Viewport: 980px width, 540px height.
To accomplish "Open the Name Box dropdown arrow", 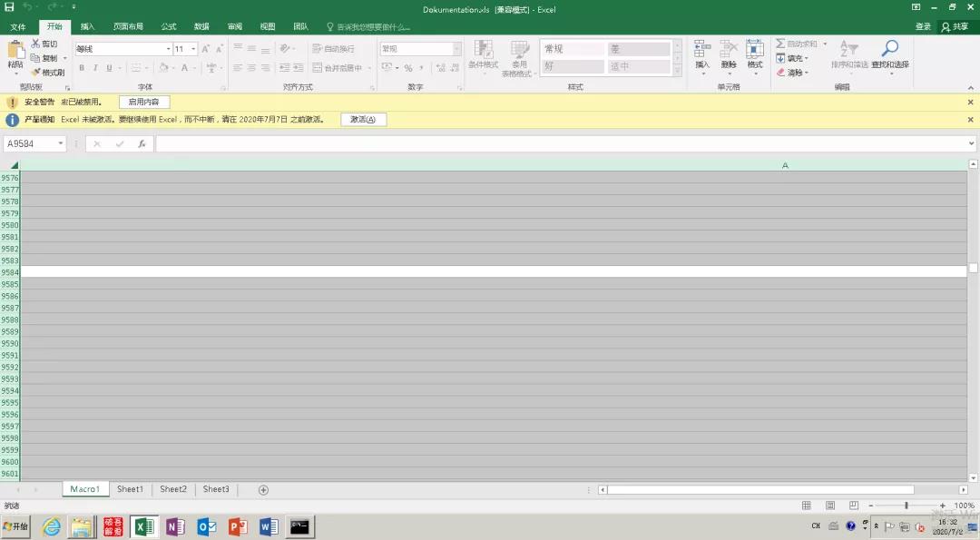I will tap(61, 143).
